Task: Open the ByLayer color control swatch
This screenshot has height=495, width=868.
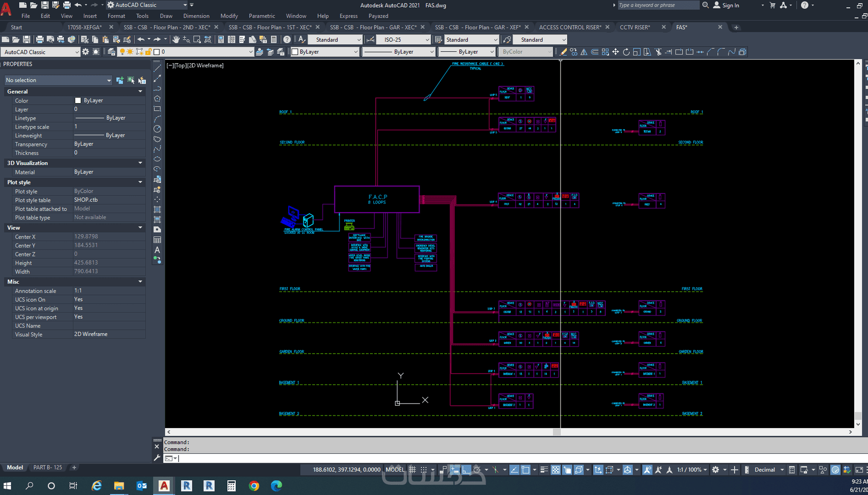Action: [325, 52]
